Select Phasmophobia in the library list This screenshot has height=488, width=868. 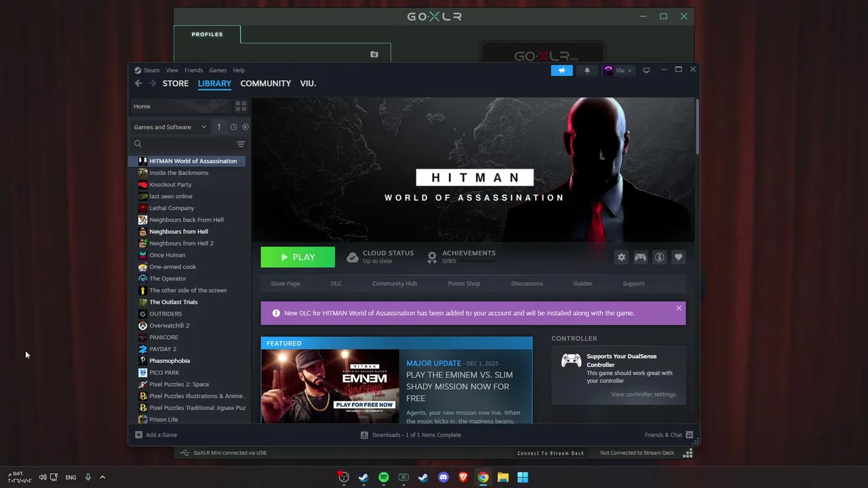click(x=189, y=361)
